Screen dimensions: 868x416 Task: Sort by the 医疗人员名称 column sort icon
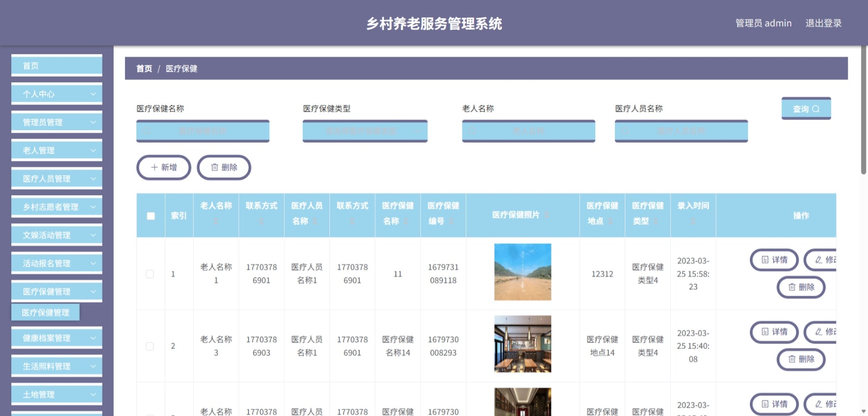point(315,221)
